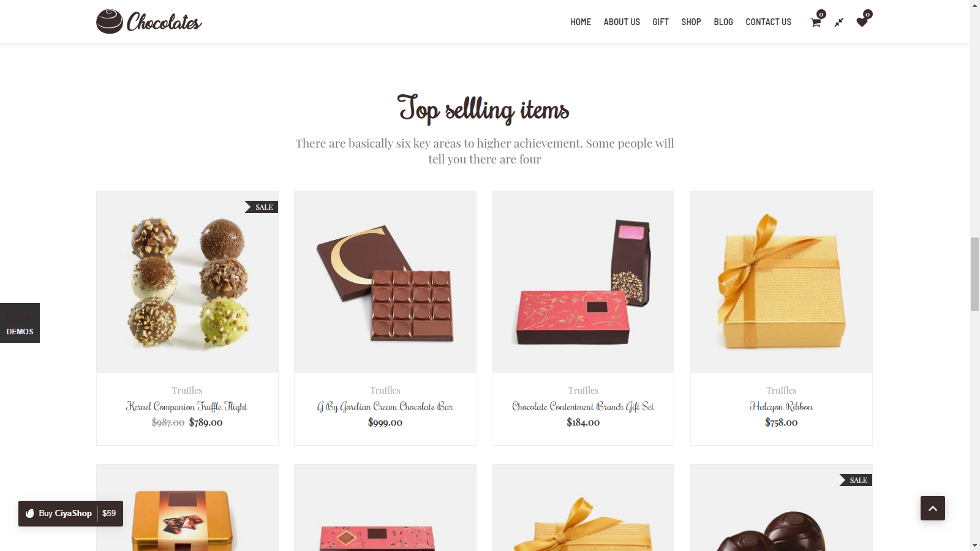The image size is (980, 551).
Task: Click the page vertical scrollbar thumb
Action: pos(974,274)
